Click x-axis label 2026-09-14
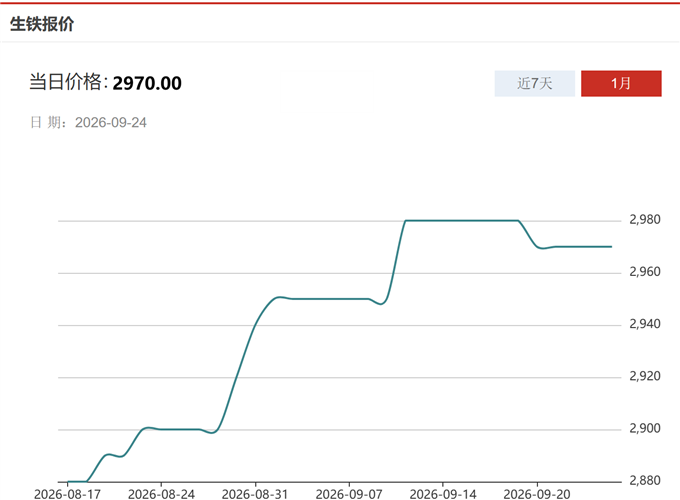 click(443, 494)
